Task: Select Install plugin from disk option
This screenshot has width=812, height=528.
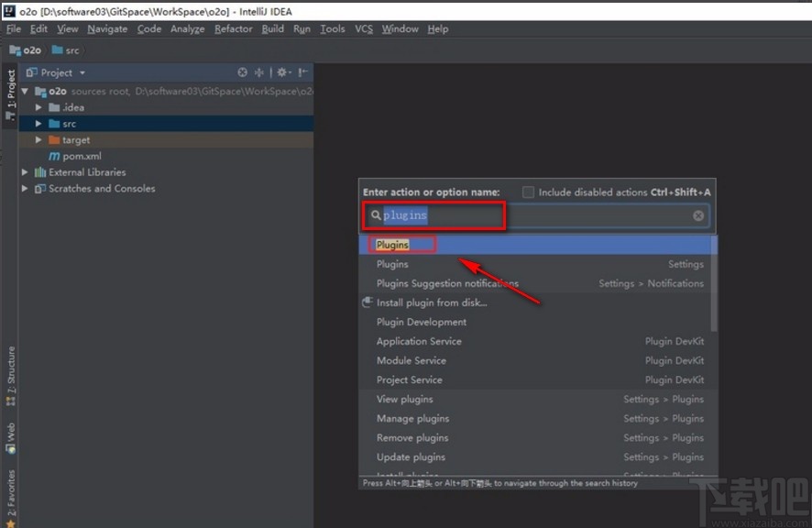Action: coord(432,302)
